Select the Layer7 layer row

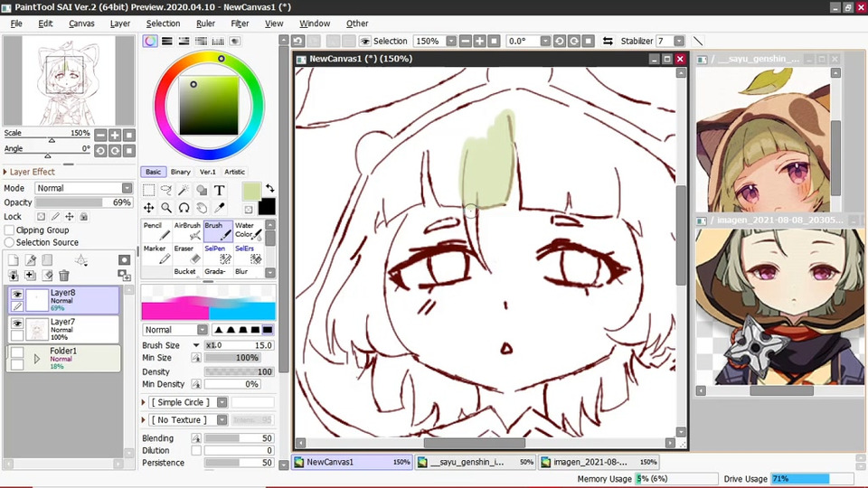point(64,329)
